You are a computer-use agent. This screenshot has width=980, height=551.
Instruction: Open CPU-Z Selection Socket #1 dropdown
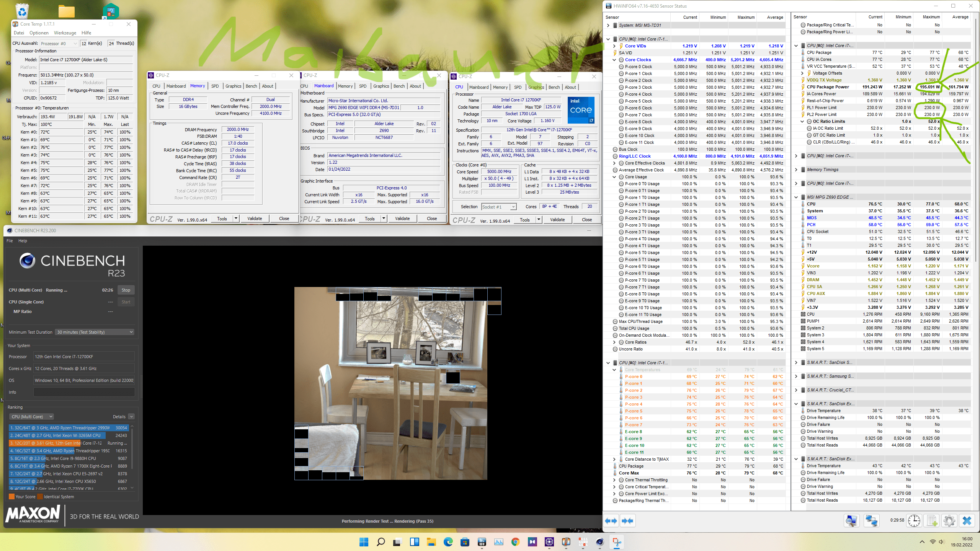(x=499, y=207)
